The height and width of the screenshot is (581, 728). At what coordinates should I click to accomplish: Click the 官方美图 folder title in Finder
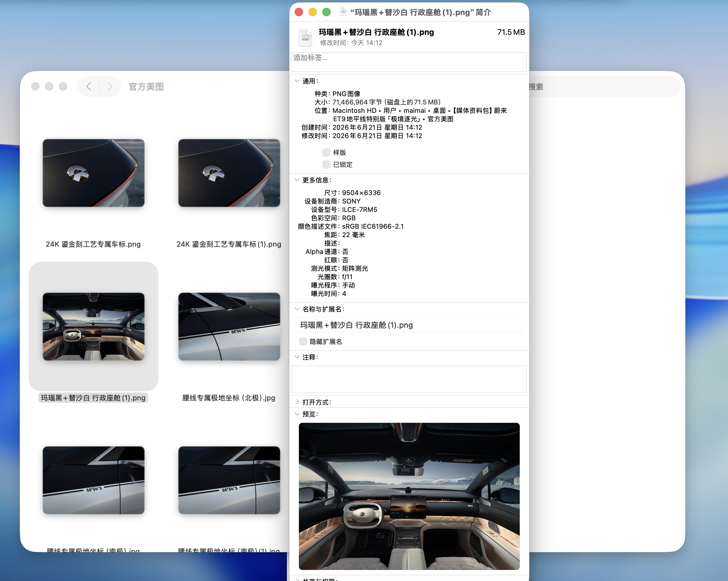point(146,87)
